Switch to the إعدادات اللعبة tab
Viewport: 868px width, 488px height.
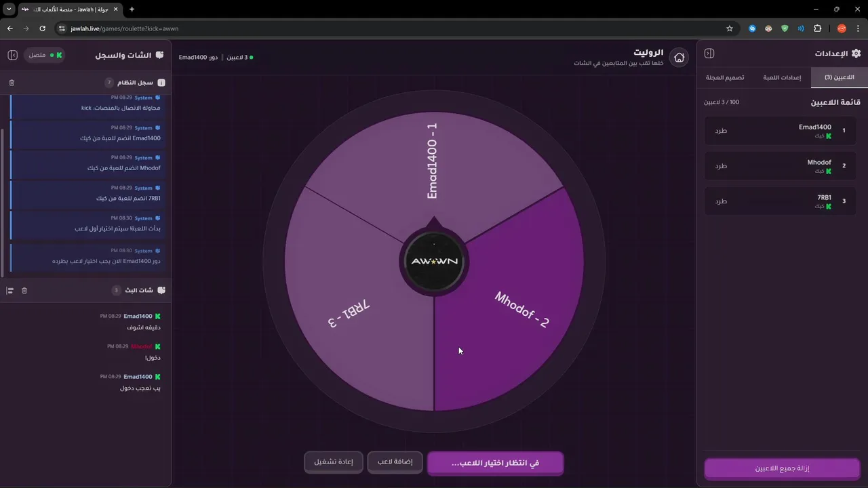(782, 77)
